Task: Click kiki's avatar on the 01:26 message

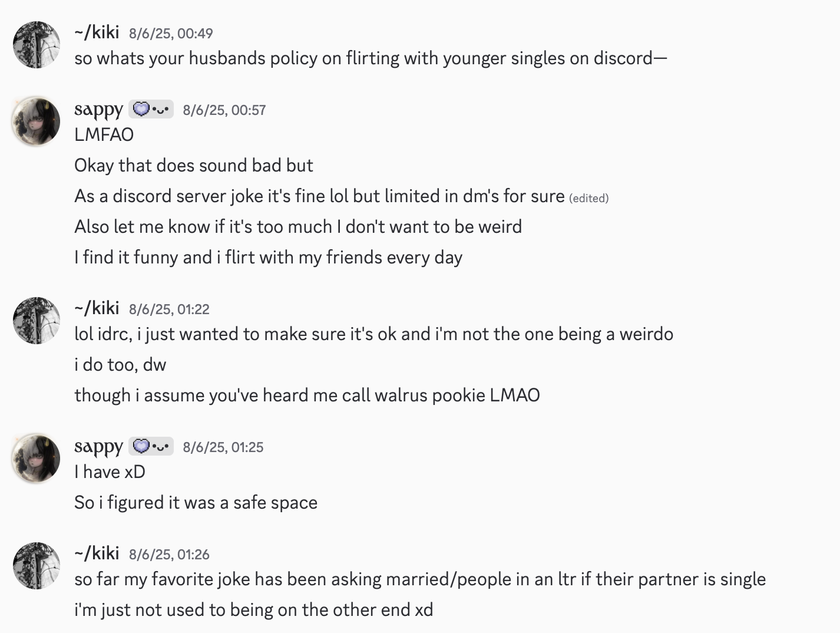Action: click(x=37, y=566)
